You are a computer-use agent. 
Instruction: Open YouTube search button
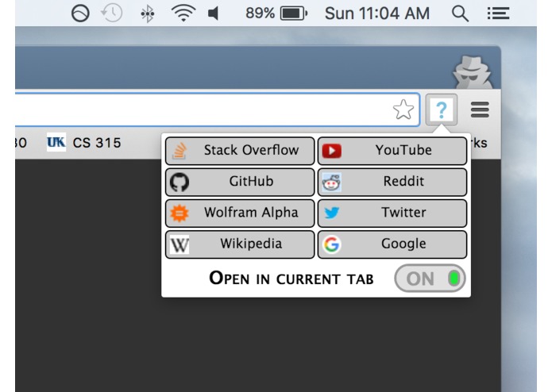[x=392, y=151]
